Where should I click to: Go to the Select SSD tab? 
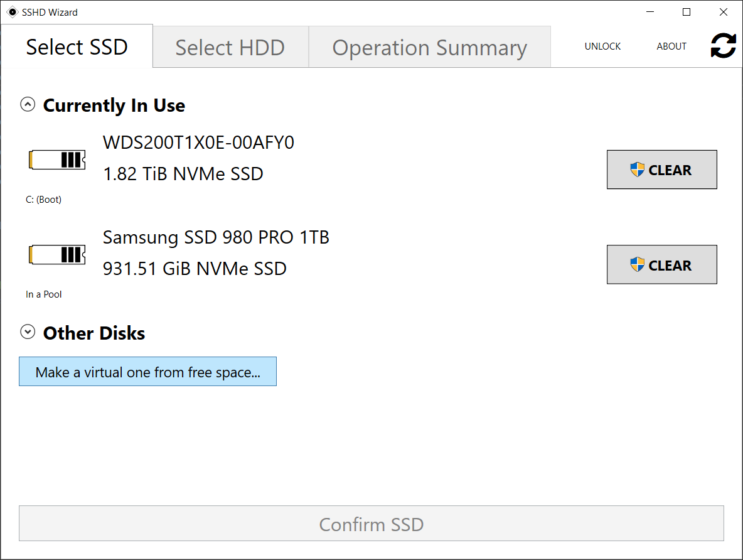coord(77,47)
